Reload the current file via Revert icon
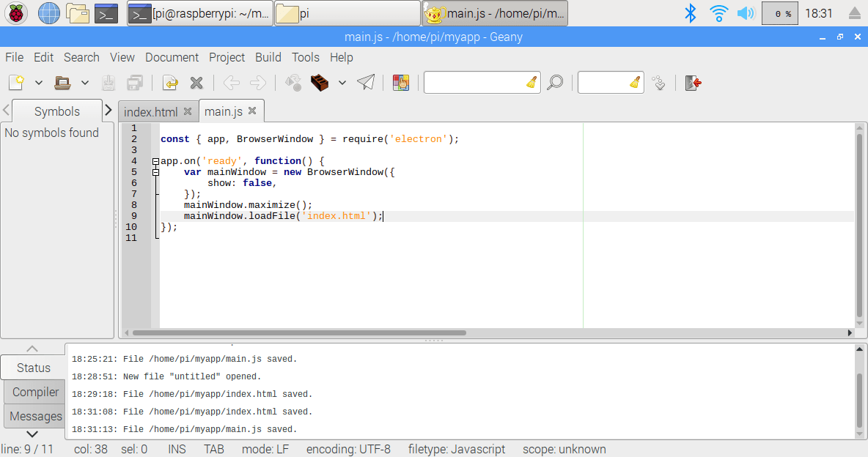Image resolution: width=868 pixels, height=457 pixels. pyautogui.click(x=169, y=82)
